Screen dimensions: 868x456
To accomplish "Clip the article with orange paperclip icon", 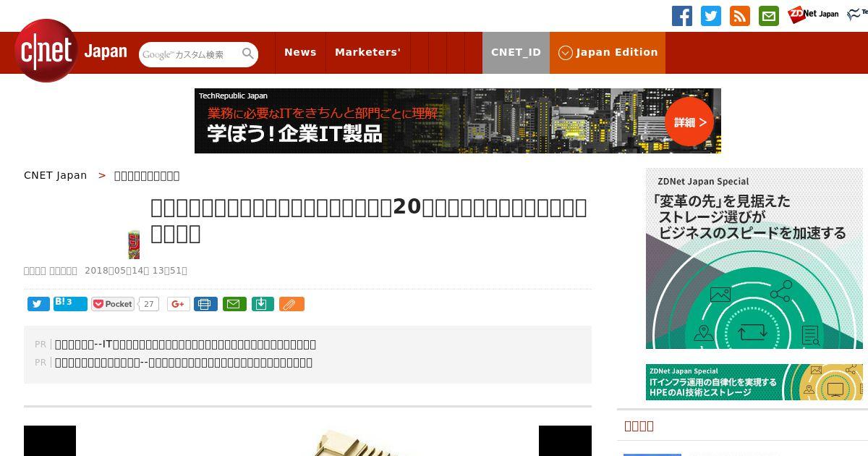I will [x=292, y=304].
